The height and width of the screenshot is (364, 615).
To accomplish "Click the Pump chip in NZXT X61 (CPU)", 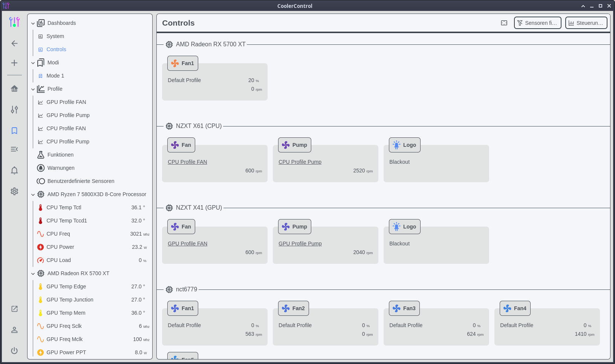I will pyautogui.click(x=295, y=145).
